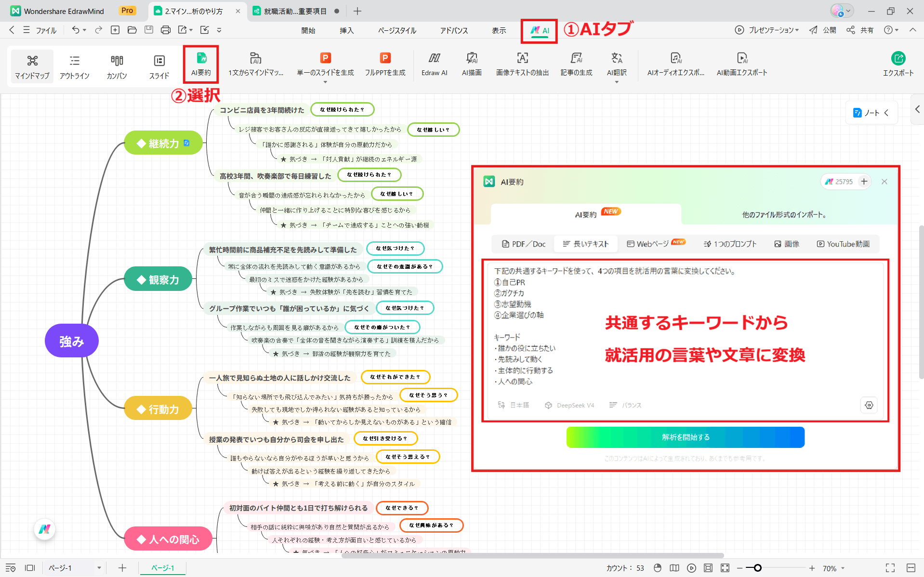The width and height of the screenshot is (924, 577).
Task: Select the マインドマップ view mode
Action: click(x=32, y=66)
